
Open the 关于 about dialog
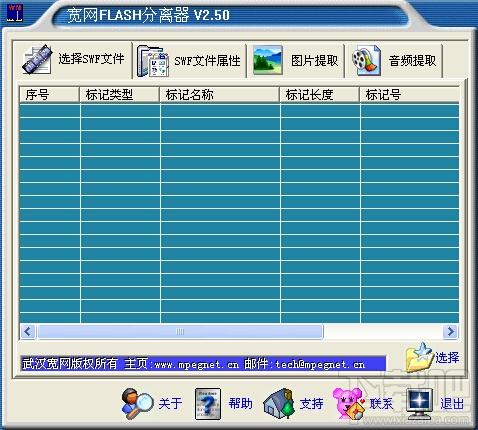click(x=170, y=404)
